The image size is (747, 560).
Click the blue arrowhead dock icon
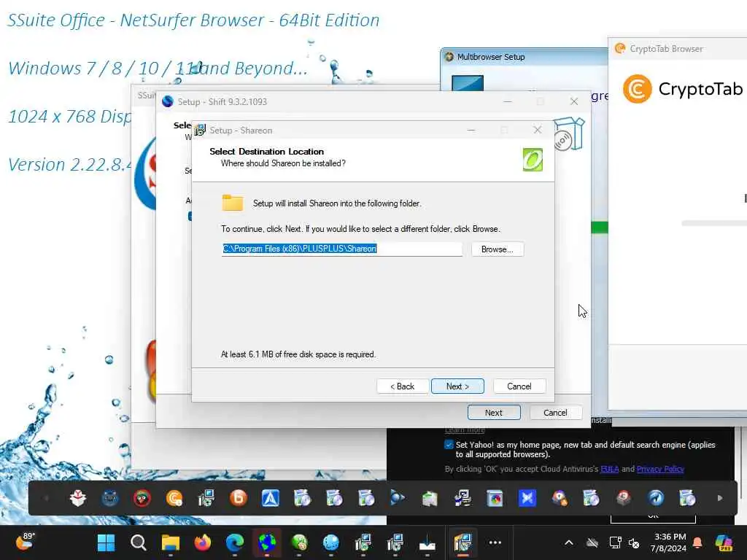pos(398,498)
